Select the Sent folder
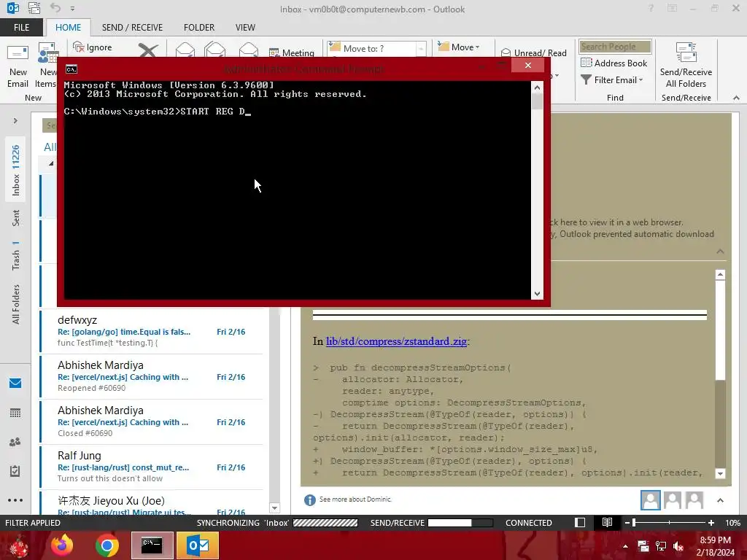747x560 pixels. tap(15, 217)
